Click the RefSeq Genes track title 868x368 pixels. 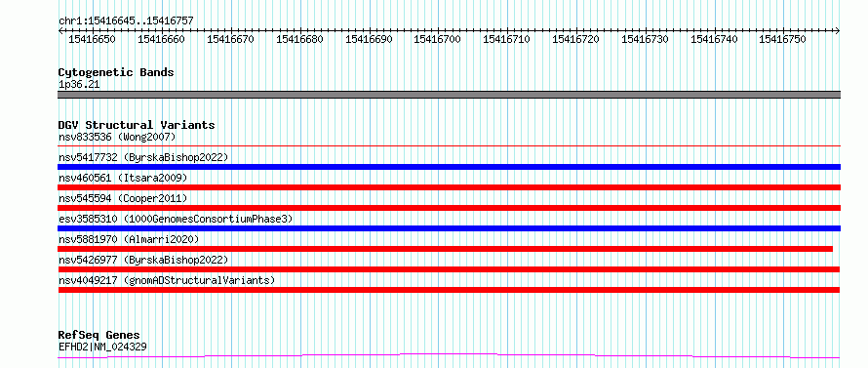coord(99,336)
